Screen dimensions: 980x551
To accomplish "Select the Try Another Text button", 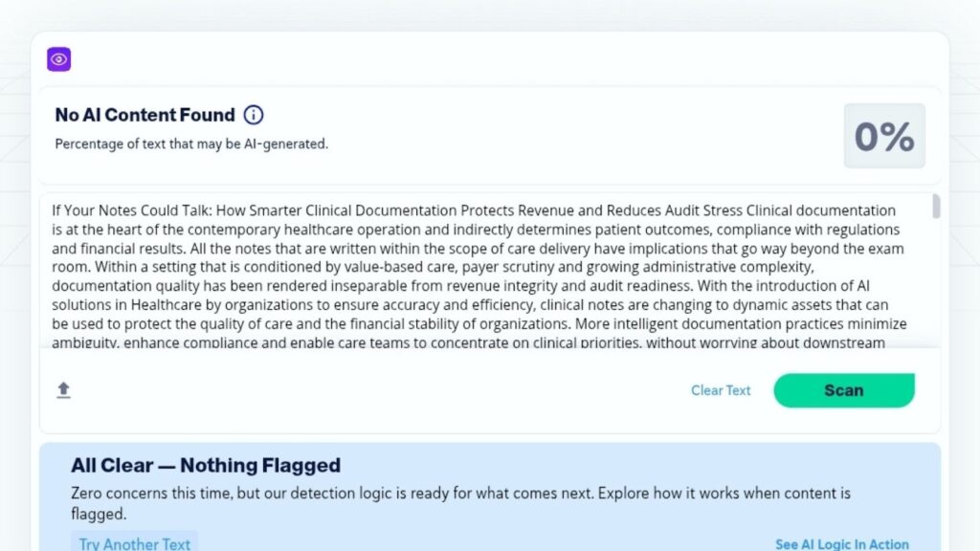I will tap(134, 543).
